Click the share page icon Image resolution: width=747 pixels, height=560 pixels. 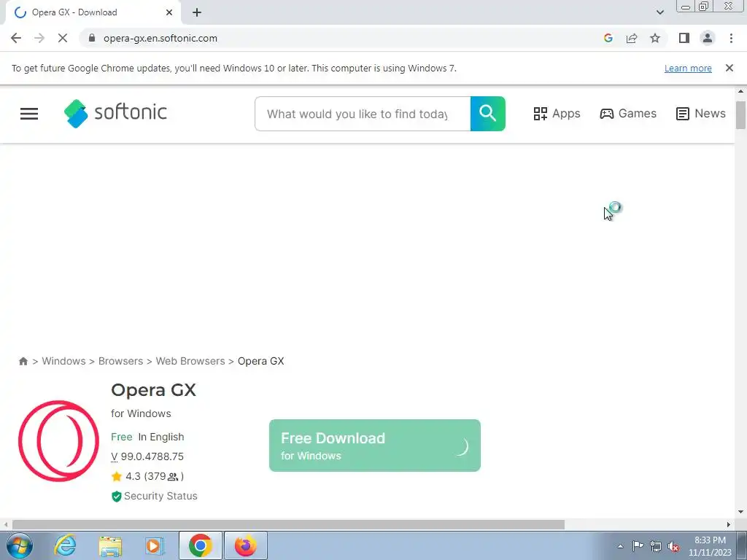[632, 38]
